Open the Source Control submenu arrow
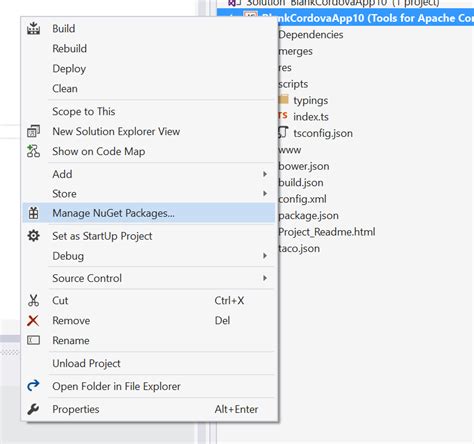Image resolution: width=474 pixels, height=444 pixels. click(x=265, y=278)
